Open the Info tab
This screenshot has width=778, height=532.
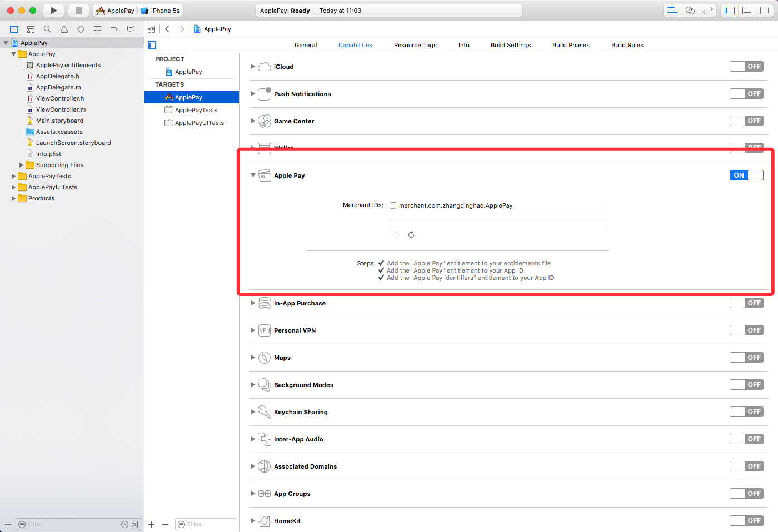(463, 45)
